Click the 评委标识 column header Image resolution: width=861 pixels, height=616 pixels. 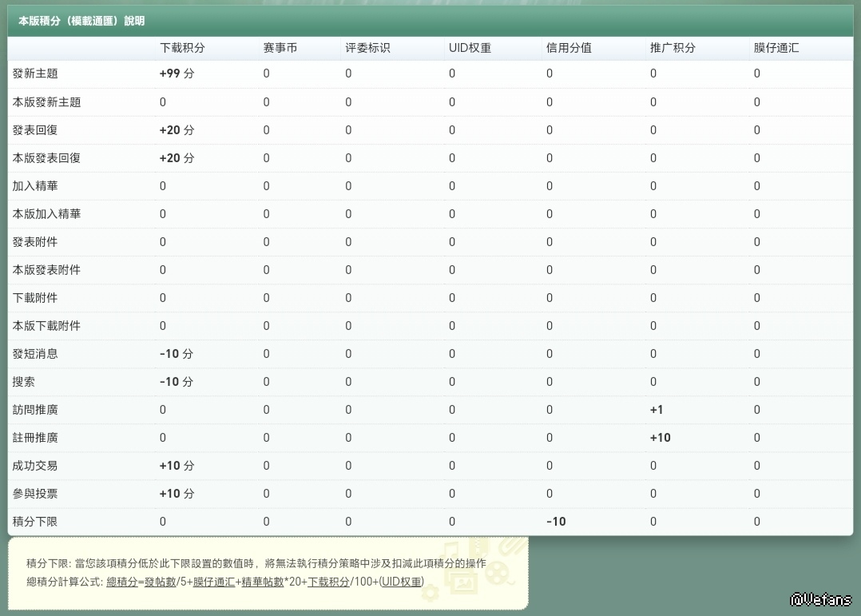[367, 48]
